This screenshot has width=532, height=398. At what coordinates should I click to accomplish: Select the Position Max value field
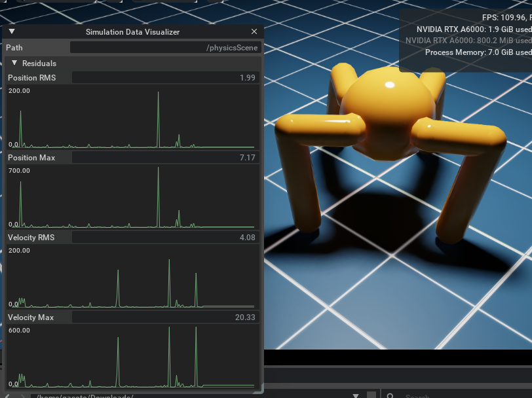coord(165,158)
